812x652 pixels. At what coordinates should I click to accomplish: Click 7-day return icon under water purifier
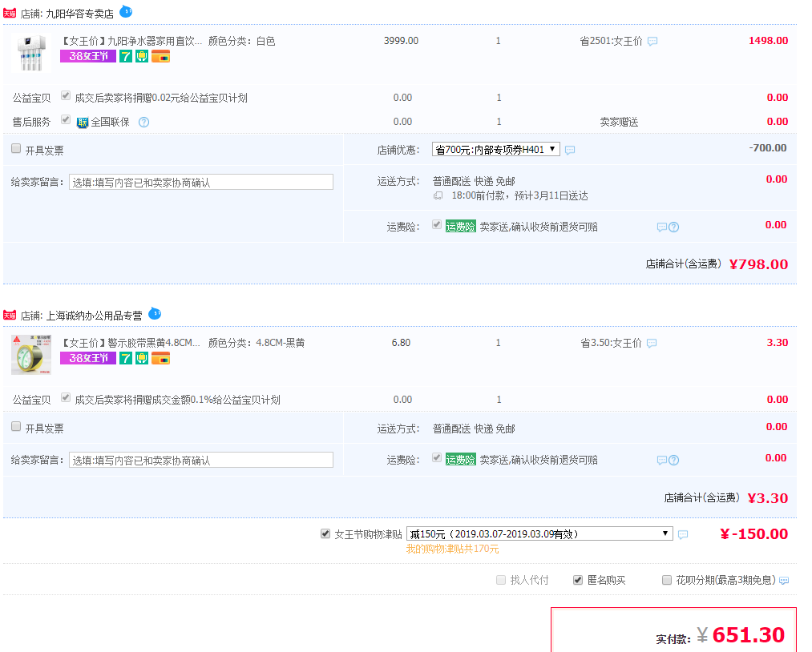126,56
